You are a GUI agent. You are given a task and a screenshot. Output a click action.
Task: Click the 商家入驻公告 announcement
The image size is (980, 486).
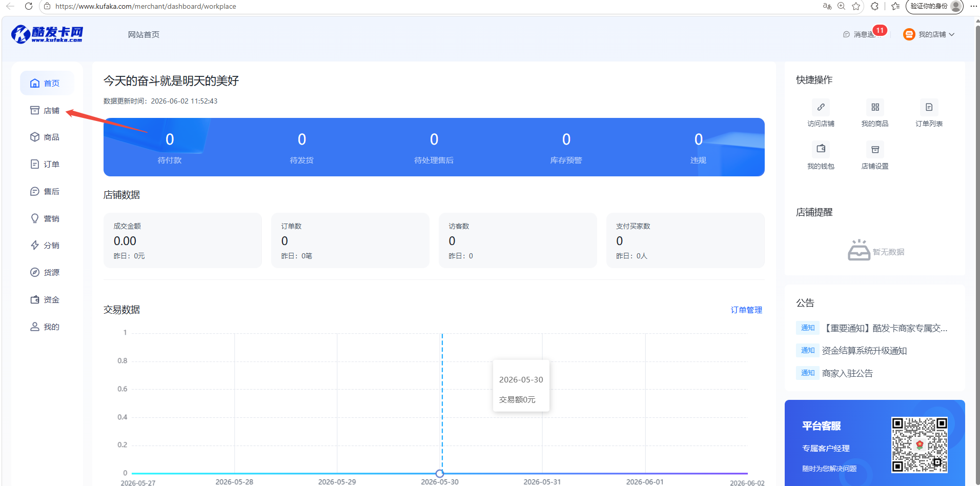coord(847,373)
